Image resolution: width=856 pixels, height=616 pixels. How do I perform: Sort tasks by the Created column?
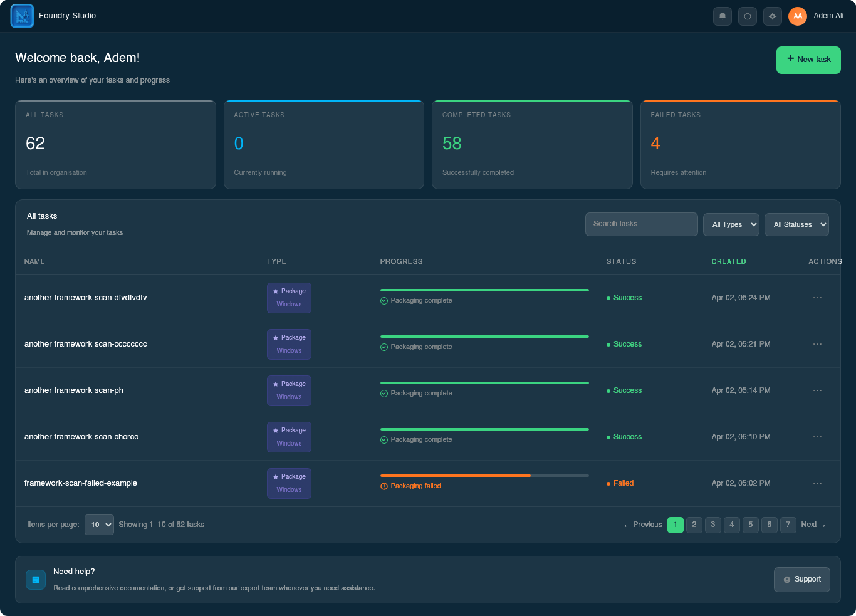coord(729,262)
